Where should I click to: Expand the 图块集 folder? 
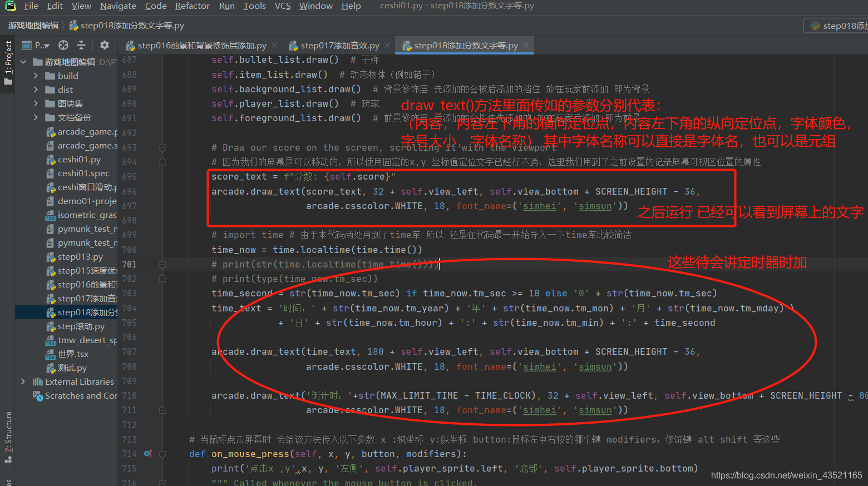pyautogui.click(x=36, y=103)
